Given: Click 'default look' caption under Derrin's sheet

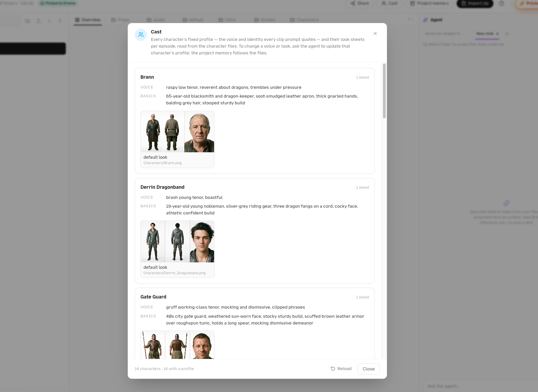Looking at the screenshot, I should point(155,267).
